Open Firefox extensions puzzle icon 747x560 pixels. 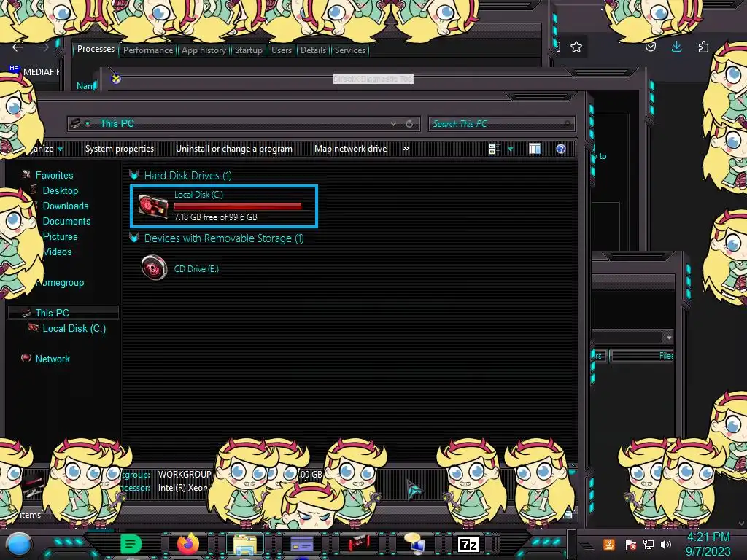pos(703,47)
